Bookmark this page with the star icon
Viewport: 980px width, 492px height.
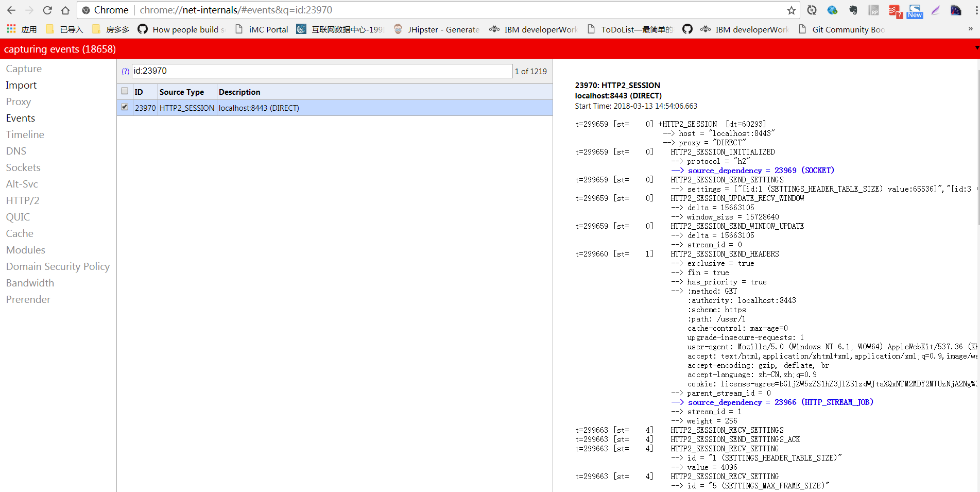click(792, 10)
